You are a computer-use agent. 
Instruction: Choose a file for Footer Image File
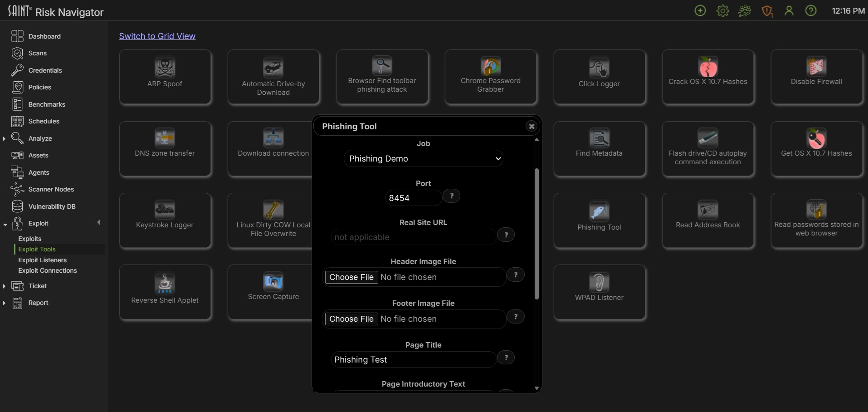click(351, 319)
